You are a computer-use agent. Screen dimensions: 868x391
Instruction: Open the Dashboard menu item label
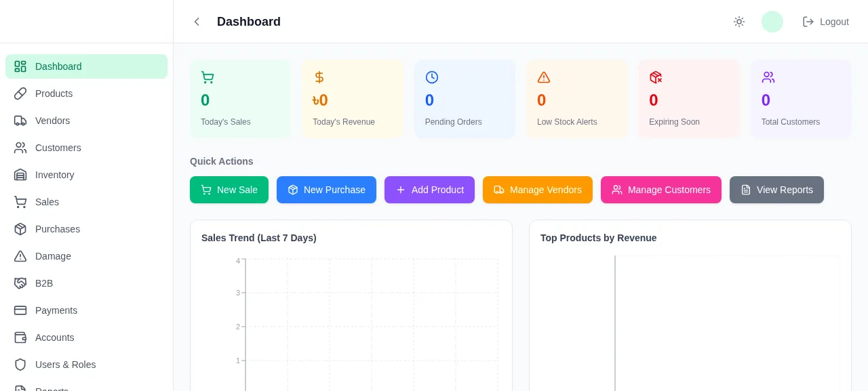58,66
